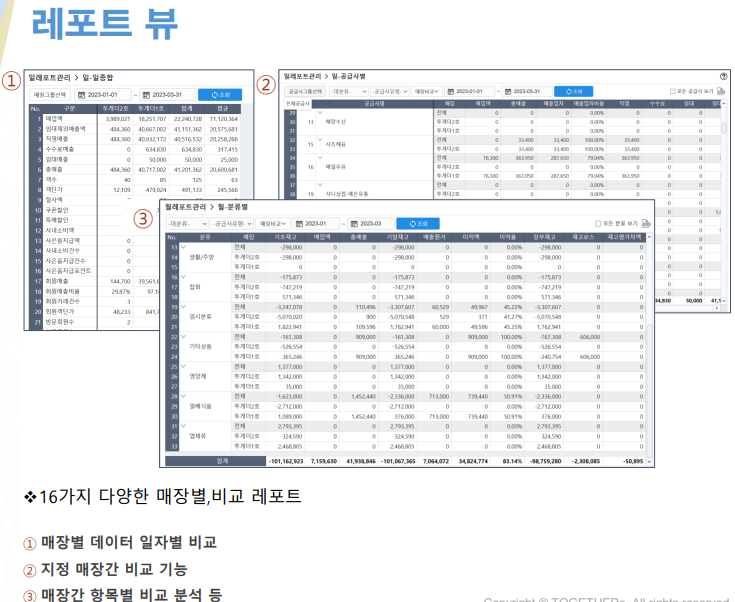Open start date calendar icon in 일-일종합
Viewport: 735px width, 602px height.
[x=81, y=95]
